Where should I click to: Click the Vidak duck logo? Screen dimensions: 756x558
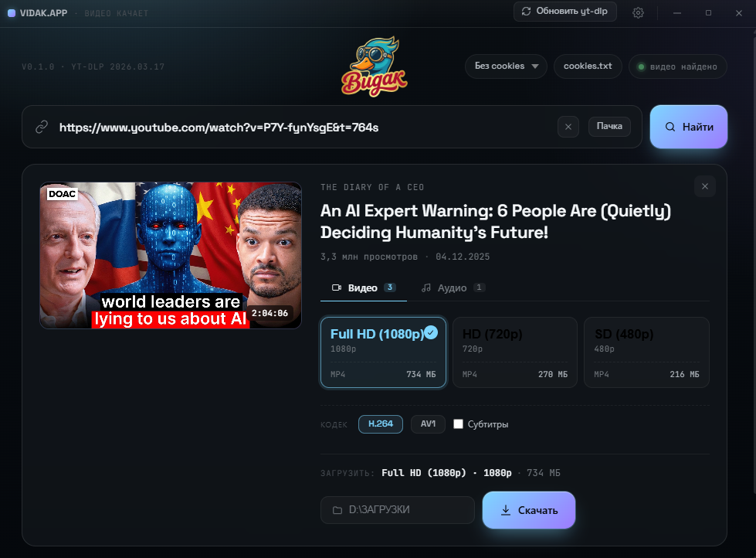coord(375,66)
